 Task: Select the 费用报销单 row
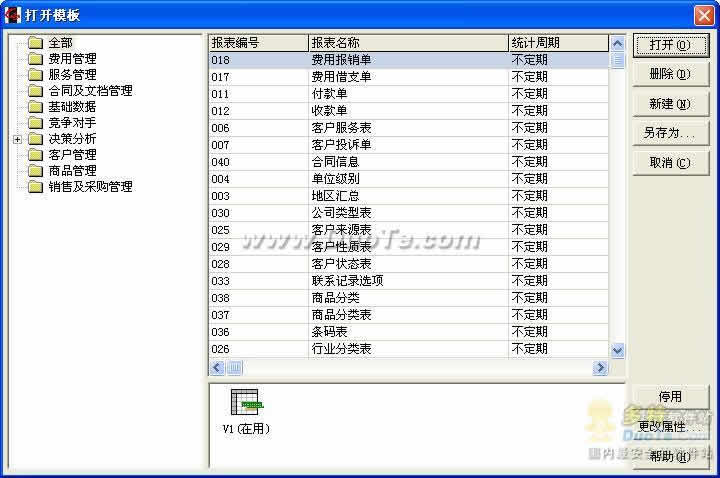(409, 60)
